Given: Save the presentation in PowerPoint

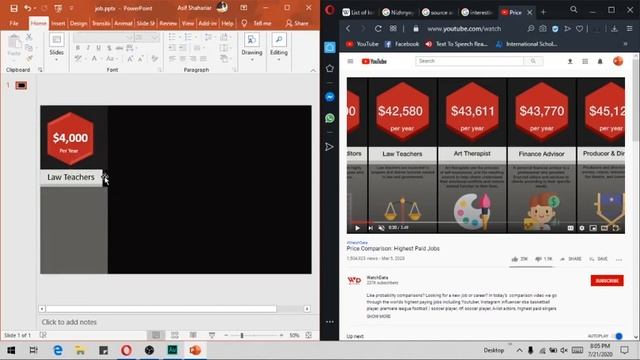Looking at the screenshot, I should tap(13, 8).
